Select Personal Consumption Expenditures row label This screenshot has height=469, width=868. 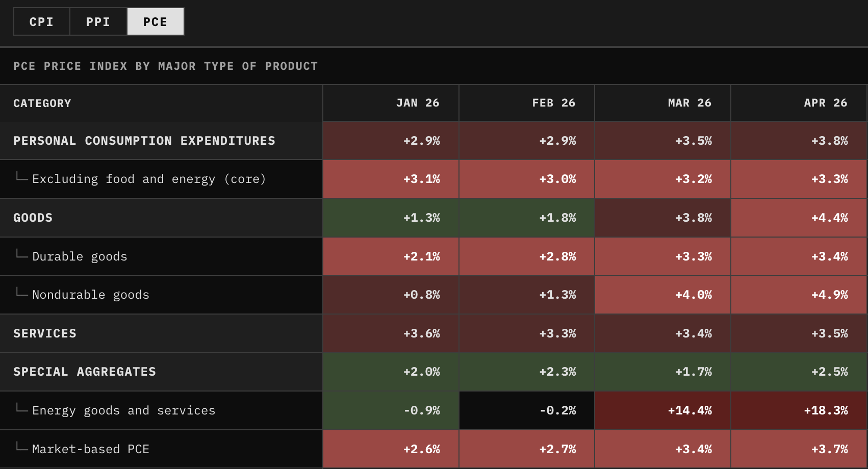pos(144,141)
